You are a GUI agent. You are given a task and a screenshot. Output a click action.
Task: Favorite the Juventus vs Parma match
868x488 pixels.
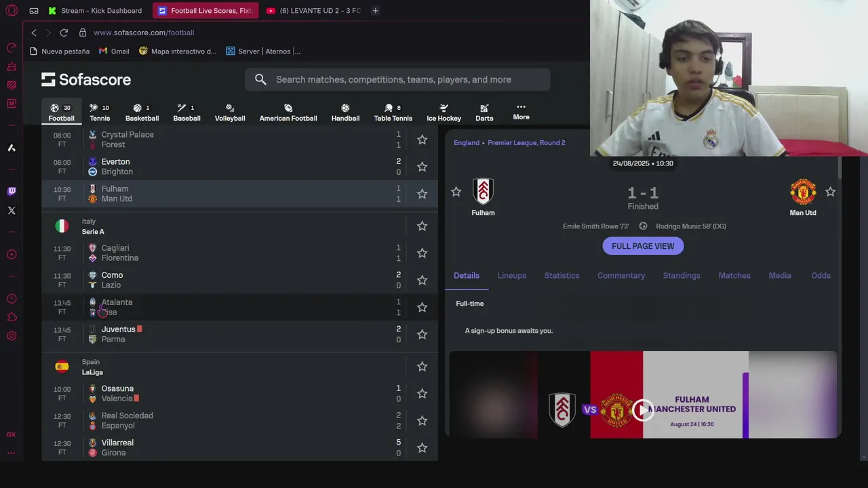tap(422, 334)
